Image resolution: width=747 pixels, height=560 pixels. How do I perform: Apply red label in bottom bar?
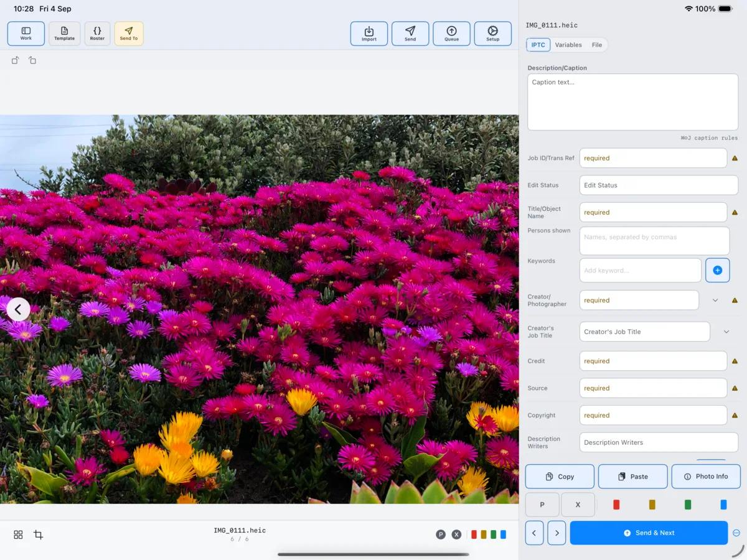click(474, 534)
